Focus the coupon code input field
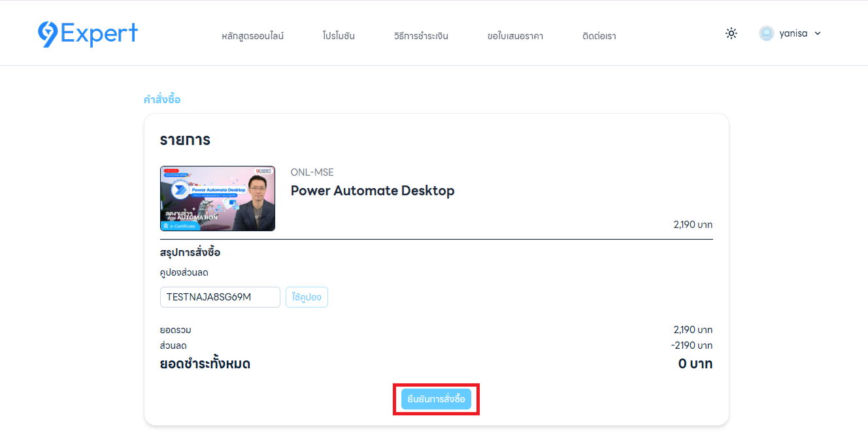This screenshot has width=868, height=448. [x=220, y=297]
